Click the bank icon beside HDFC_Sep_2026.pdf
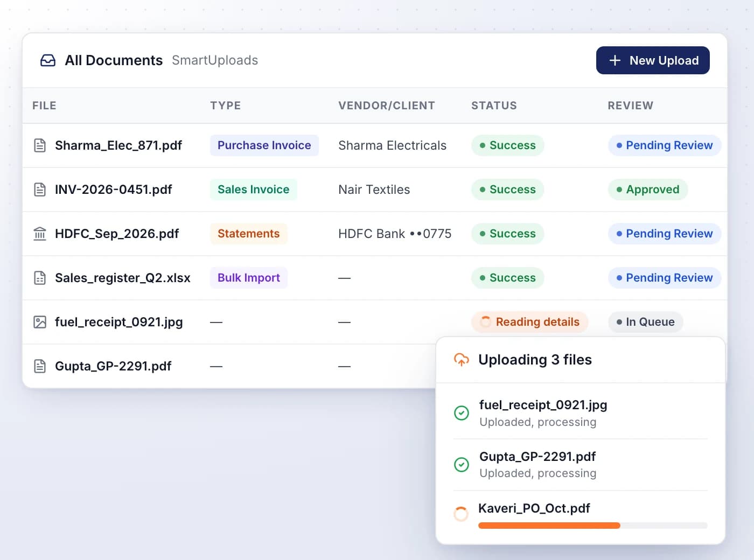Image resolution: width=754 pixels, height=560 pixels. coord(40,234)
